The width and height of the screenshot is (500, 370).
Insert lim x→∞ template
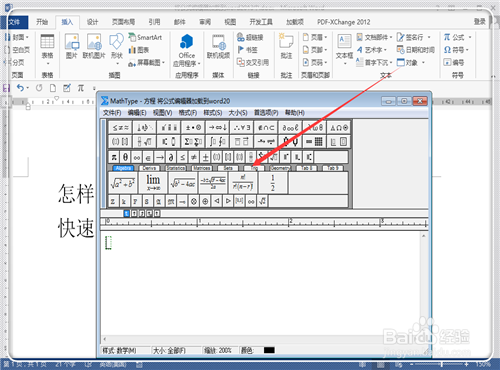click(x=153, y=183)
